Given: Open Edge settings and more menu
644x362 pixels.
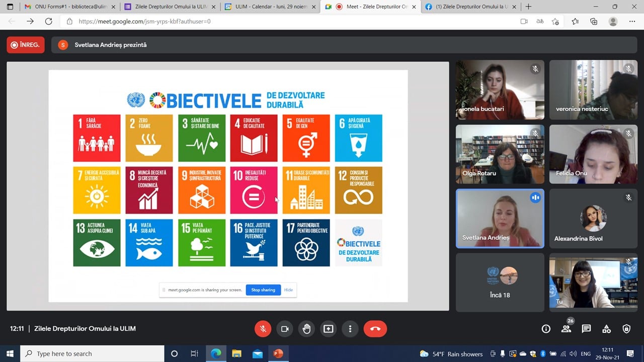Looking at the screenshot, I should [x=632, y=22].
